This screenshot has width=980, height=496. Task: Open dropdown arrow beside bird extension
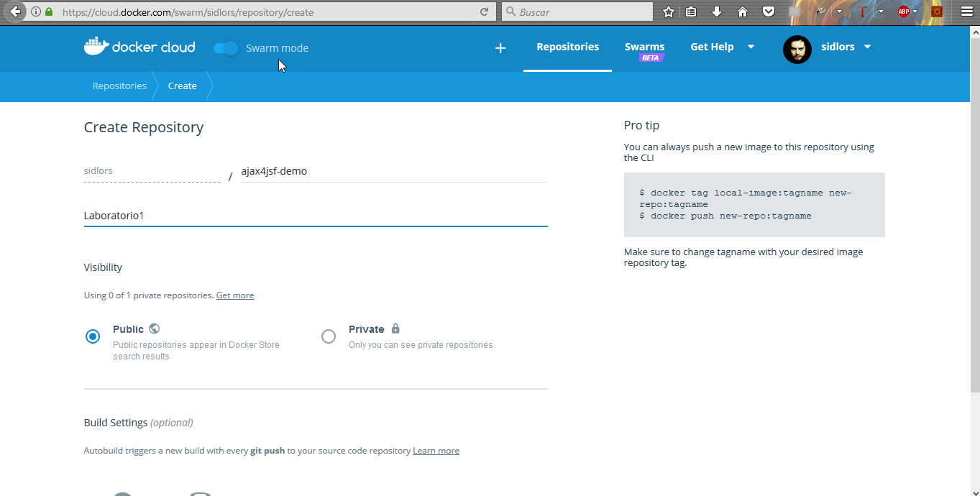pyautogui.click(x=838, y=12)
